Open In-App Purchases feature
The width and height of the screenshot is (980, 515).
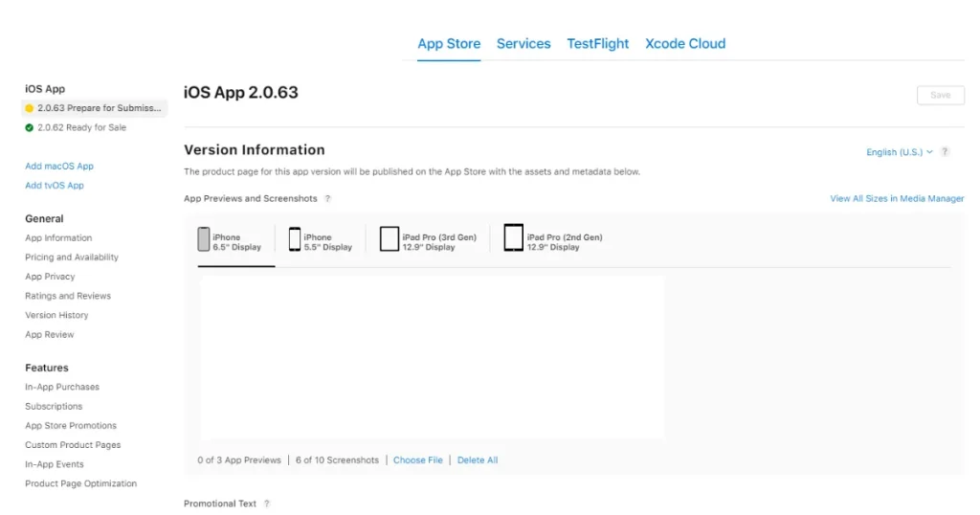click(62, 388)
